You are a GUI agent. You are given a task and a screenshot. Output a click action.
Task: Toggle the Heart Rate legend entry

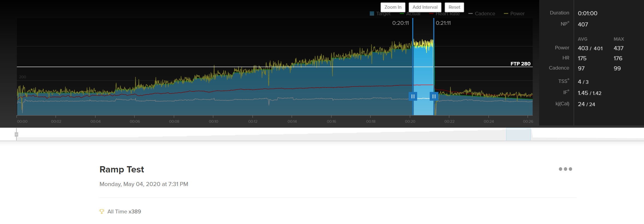click(x=444, y=14)
